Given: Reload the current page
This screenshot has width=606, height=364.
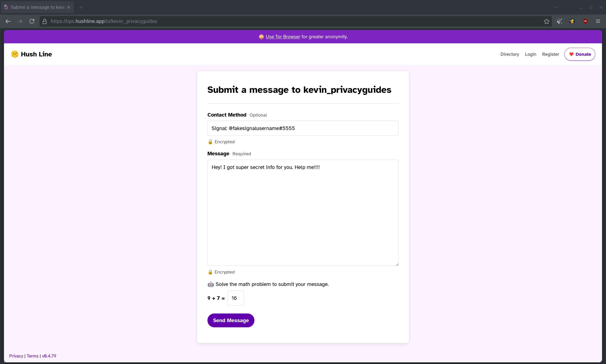Looking at the screenshot, I should tap(32, 21).
